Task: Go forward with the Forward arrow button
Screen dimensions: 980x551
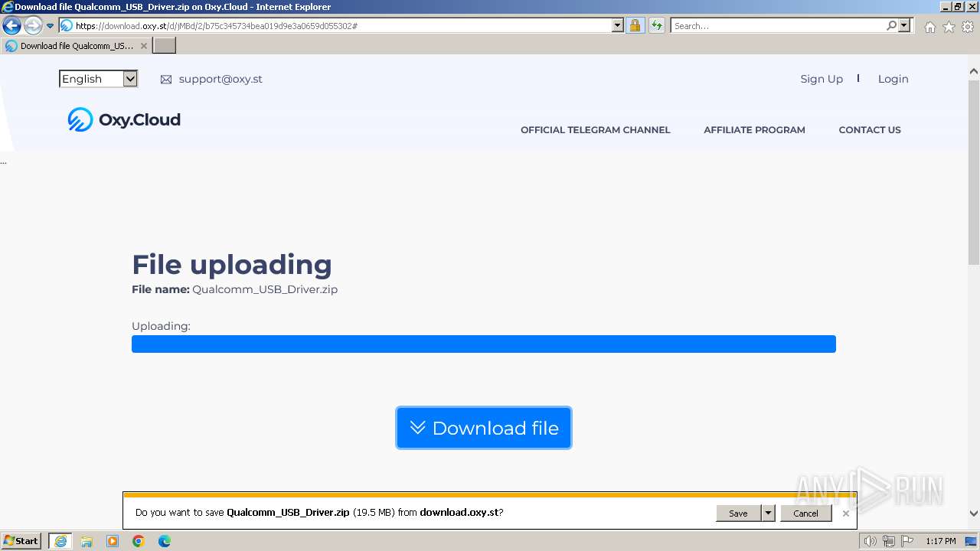Action: [x=33, y=26]
